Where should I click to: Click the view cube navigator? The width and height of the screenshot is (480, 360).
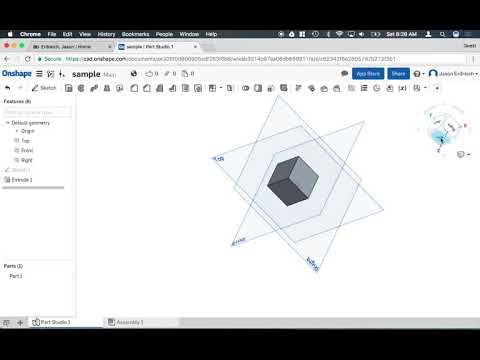coord(445,129)
